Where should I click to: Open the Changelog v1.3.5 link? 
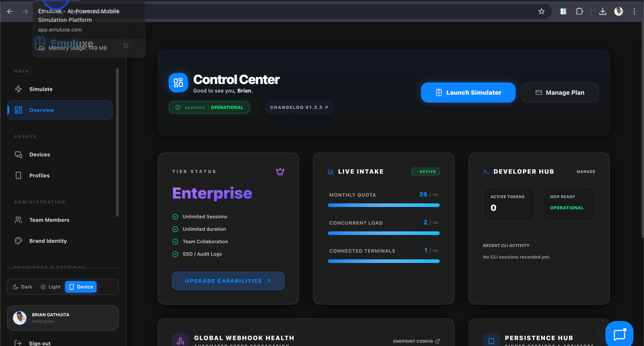299,107
